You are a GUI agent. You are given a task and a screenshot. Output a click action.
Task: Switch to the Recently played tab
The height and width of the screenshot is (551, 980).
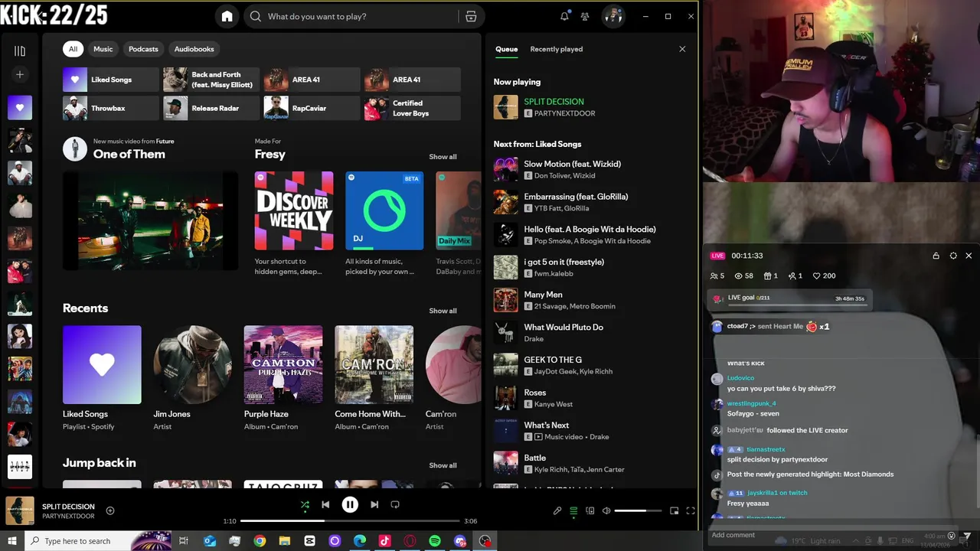[557, 49]
